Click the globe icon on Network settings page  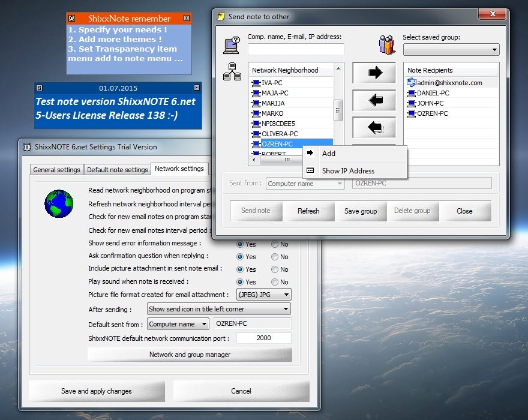[59, 204]
